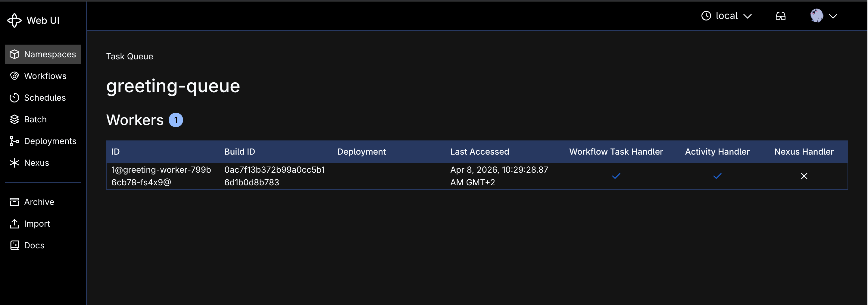Open the local cluster dropdown
Viewport: 868px width, 305px height.
pos(726,15)
